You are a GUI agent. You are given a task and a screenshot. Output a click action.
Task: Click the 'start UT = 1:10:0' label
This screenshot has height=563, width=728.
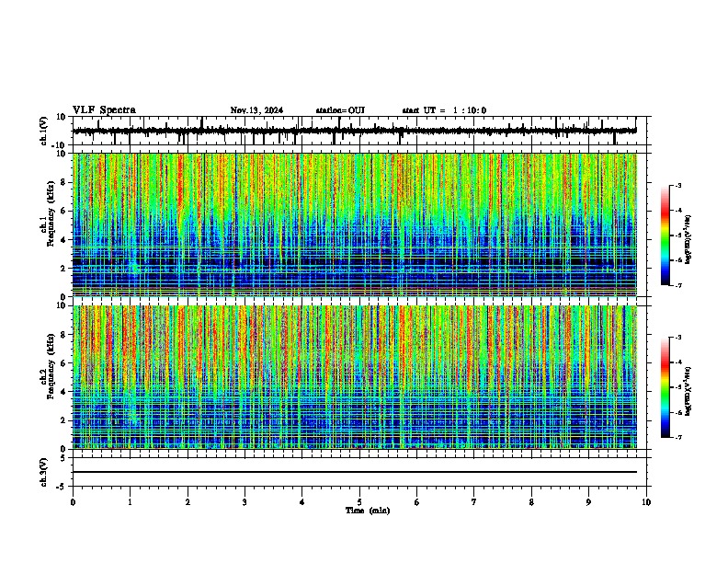pos(444,110)
